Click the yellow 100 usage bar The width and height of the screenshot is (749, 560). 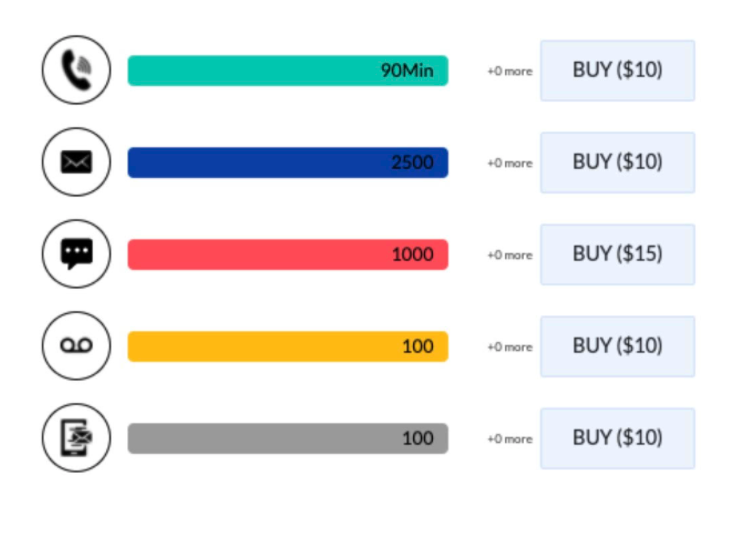coord(288,346)
